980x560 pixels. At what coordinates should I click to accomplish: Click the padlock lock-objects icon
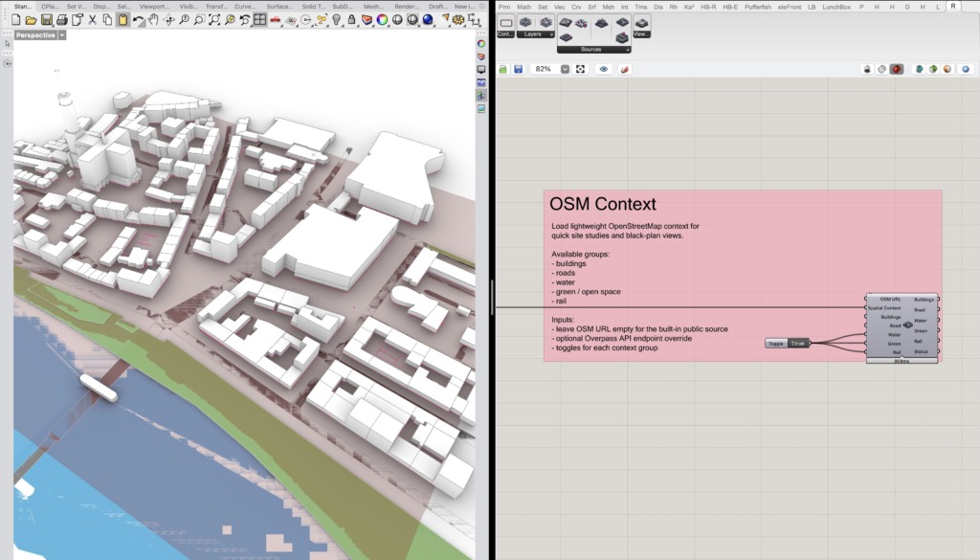pyautogui.click(x=352, y=20)
